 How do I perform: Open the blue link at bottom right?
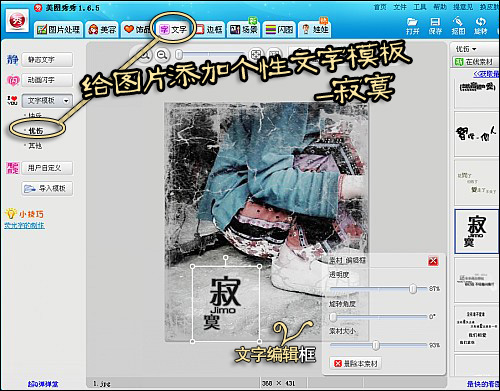pyautogui.click(x=483, y=384)
